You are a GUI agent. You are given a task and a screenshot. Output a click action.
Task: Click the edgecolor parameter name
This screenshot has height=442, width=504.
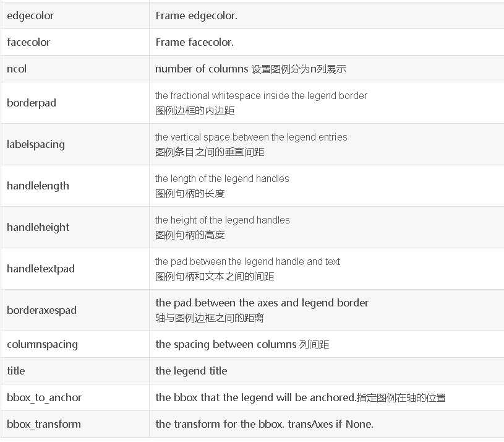[x=30, y=15]
